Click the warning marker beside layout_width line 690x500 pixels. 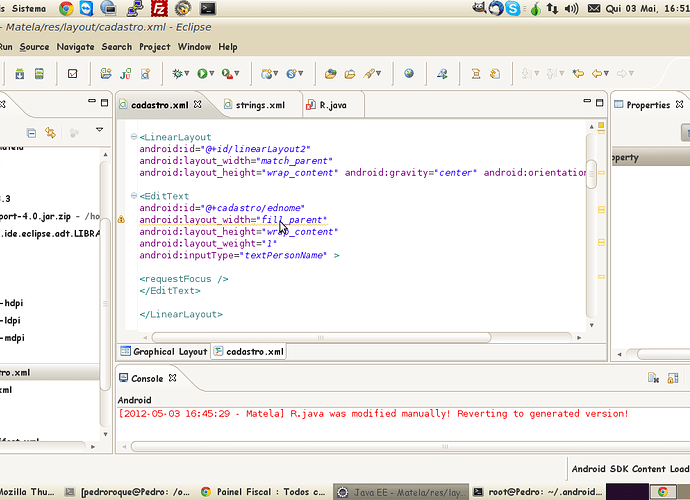(x=121, y=218)
